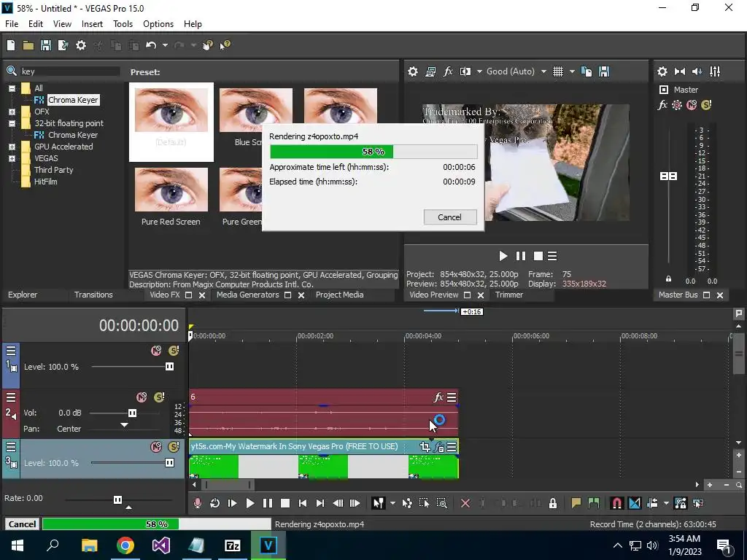Viewport: 747px width, 560px height.
Task: Go to start of the project
Action: 303,503
